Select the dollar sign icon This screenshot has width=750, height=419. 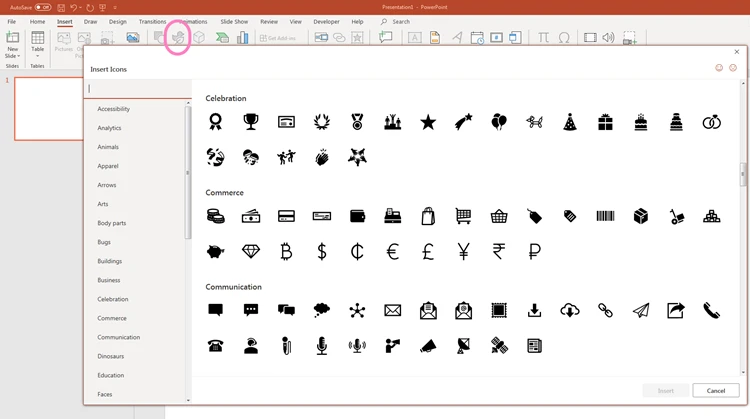coord(322,252)
